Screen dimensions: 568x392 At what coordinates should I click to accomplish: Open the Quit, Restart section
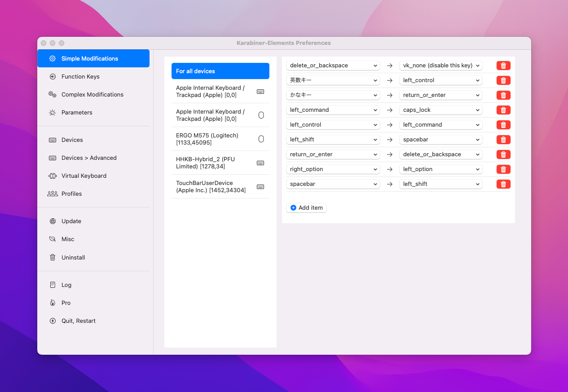pyautogui.click(x=93, y=321)
